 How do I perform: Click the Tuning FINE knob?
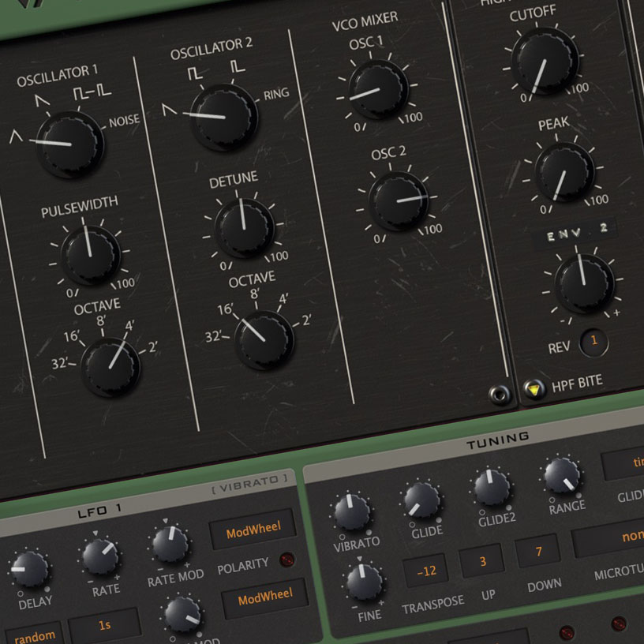point(365,582)
